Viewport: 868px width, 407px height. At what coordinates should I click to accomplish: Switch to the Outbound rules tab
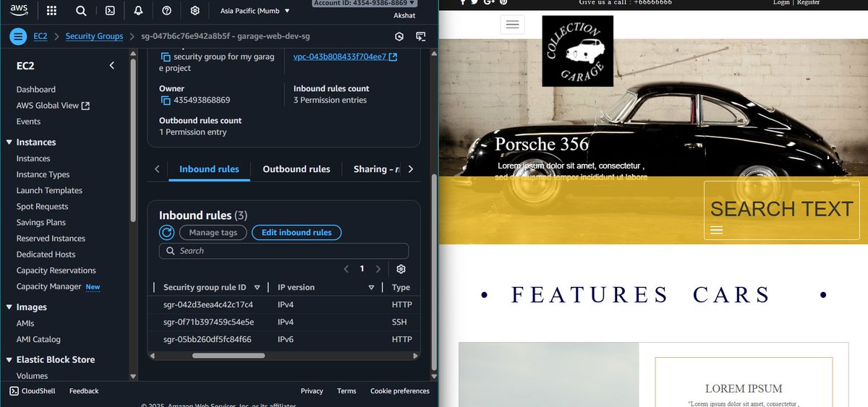coord(297,169)
